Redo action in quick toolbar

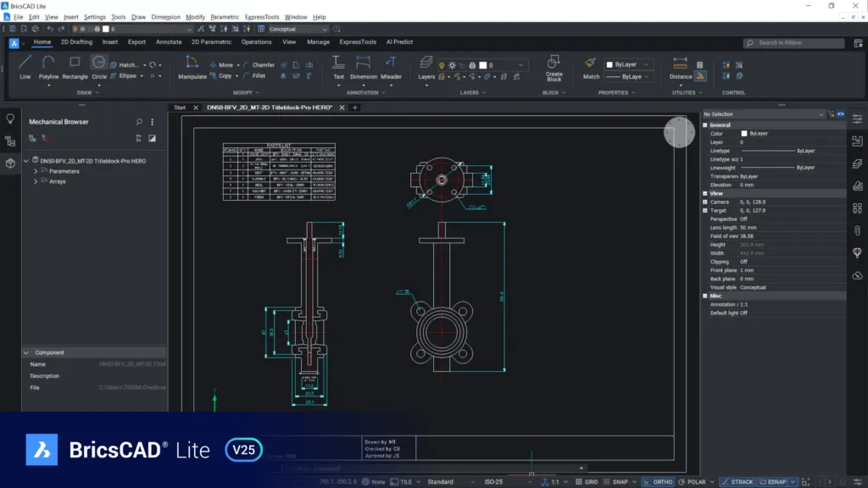(61, 29)
